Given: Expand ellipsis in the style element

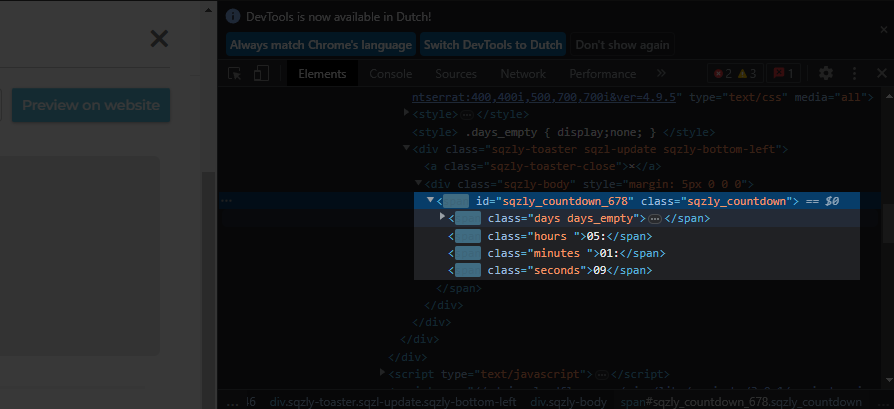Looking at the screenshot, I should point(467,115).
